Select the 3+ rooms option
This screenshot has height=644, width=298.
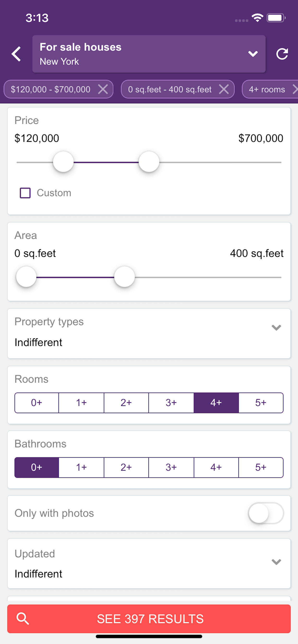(x=171, y=402)
